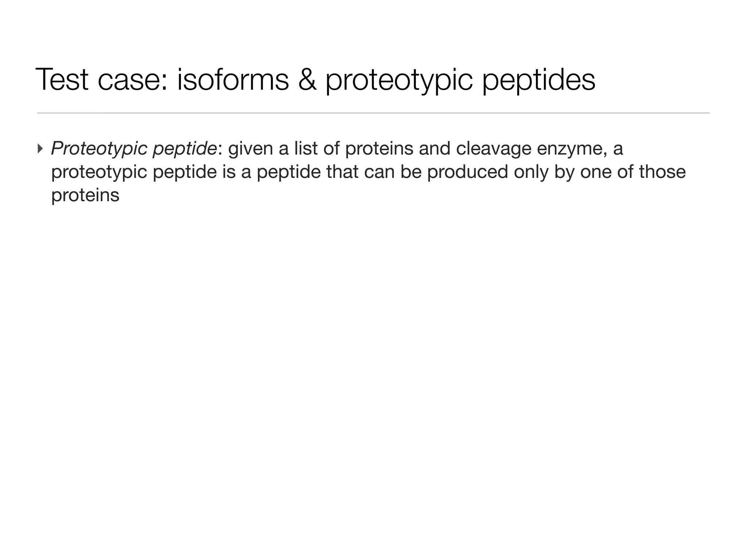Click the word "only" in the second line
Screen dimensions: 747x560
531,172
